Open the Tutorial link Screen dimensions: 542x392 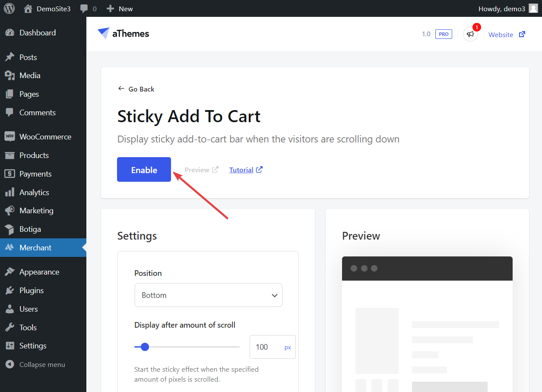click(x=241, y=170)
